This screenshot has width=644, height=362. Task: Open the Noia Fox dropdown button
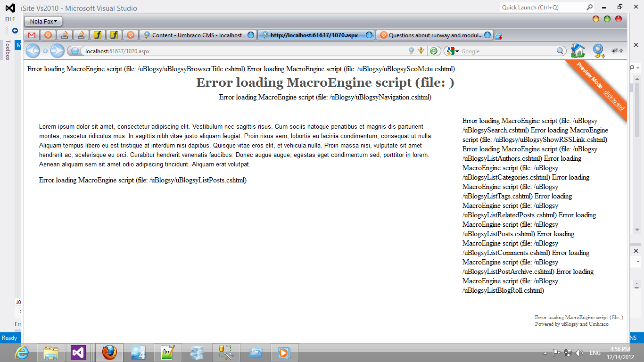point(43,21)
